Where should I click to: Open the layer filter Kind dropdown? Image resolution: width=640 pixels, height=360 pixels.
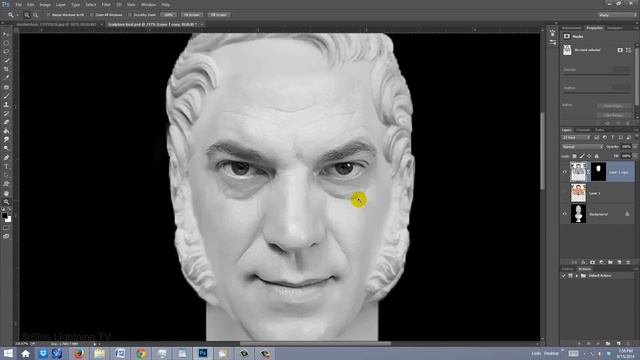point(576,138)
